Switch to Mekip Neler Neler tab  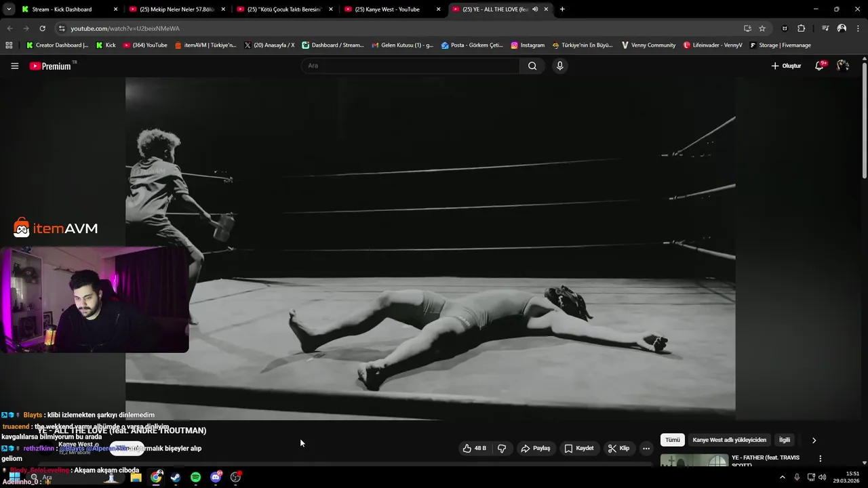tap(176, 9)
